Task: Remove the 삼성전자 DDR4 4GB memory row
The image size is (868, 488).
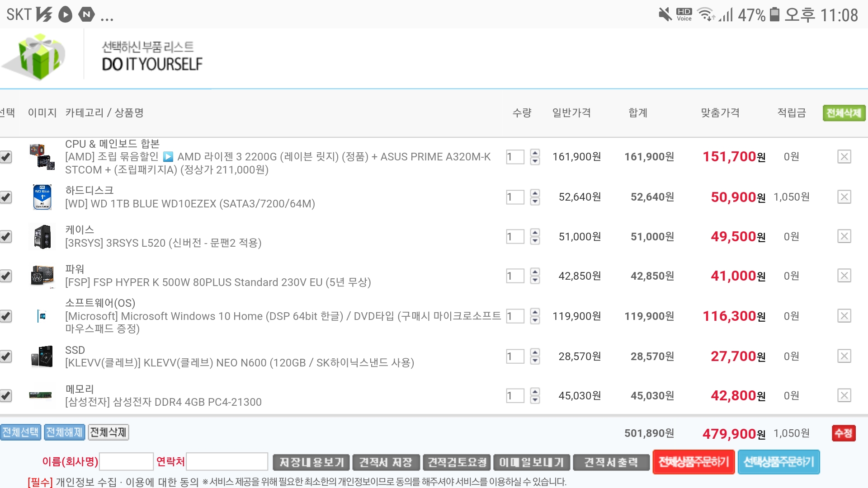Action: tap(844, 395)
